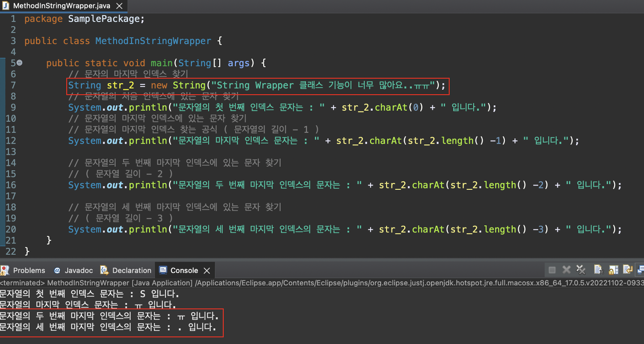The width and height of the screenshot is (644, 344).
Task: Click the 'new' keyword on line 7
Action: [x=159, y=85]
